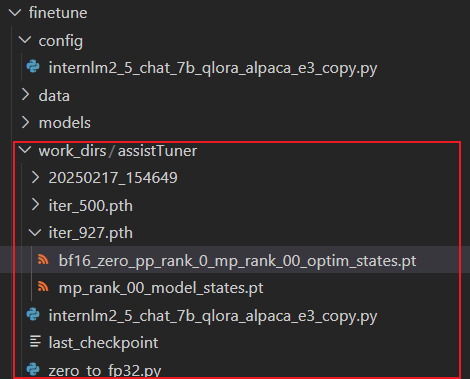This screenshot has width=470, height=379.
Task: Click the bf16_zero_pp_rank_0 optim_states file icon
Action: coord(43,260)
